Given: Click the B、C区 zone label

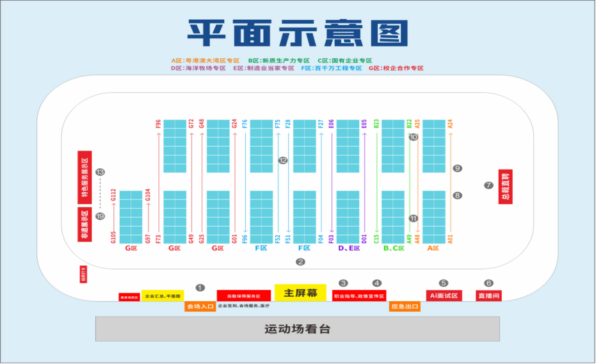Looking at the screenshot, I should [x=394, y=248].
